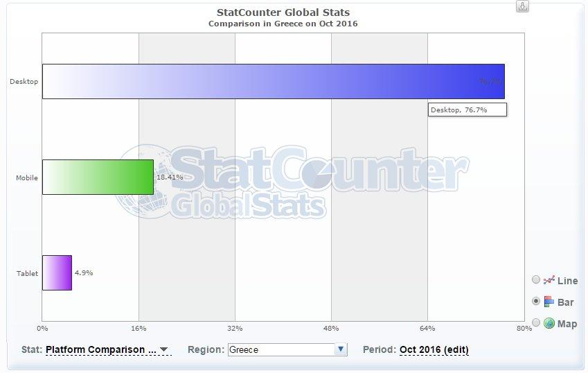Image resolution: width=588 pixels, height=373 pixels.
Task: Edit the Oct 2016 period link
Action: point(434,349)
